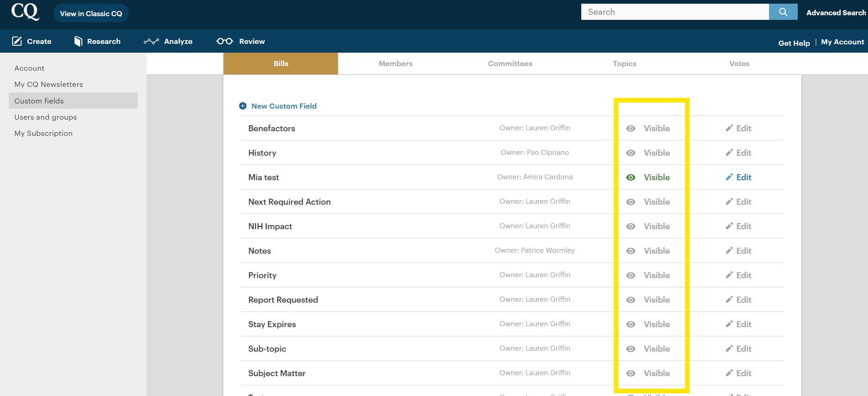The width and height of the screenshot is (868, 396).
Task: Open Users and groups in sidebar
Action: (45, 117)
